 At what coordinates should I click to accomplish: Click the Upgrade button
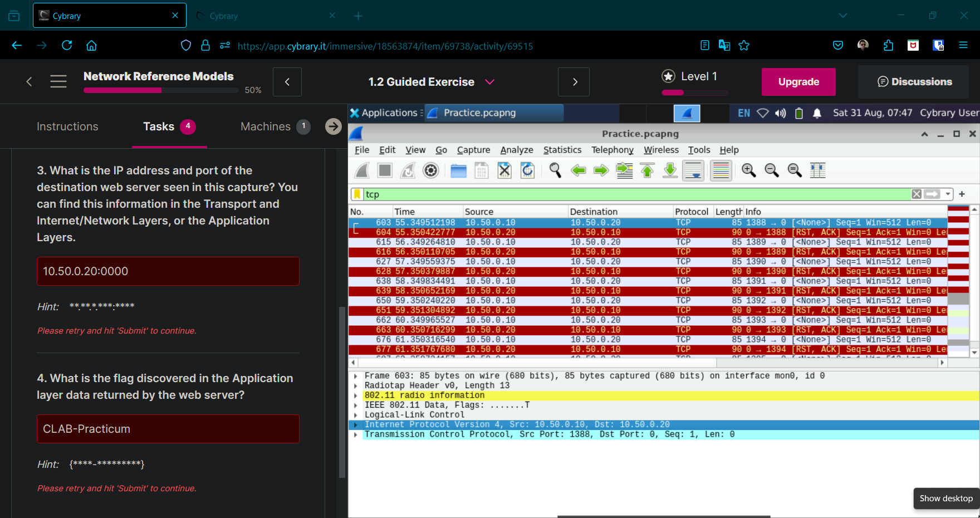pyautogui.click(x=798, y=82)
